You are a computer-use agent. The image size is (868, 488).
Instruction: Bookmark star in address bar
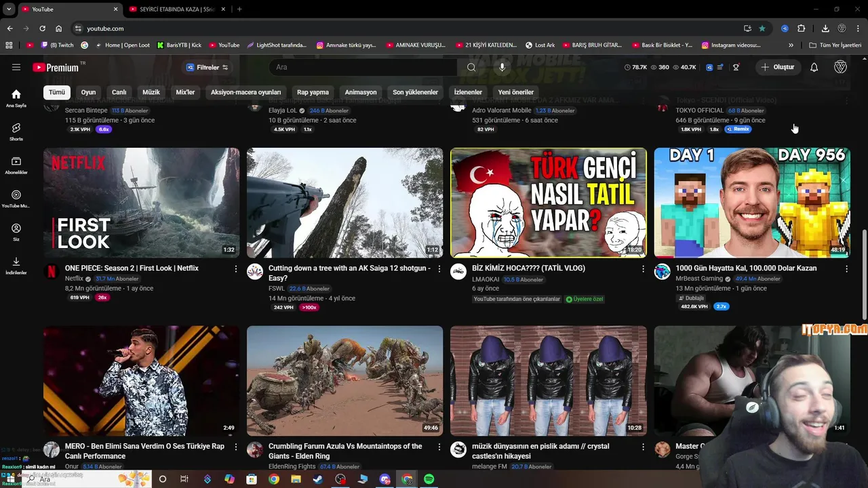[762, 28]
